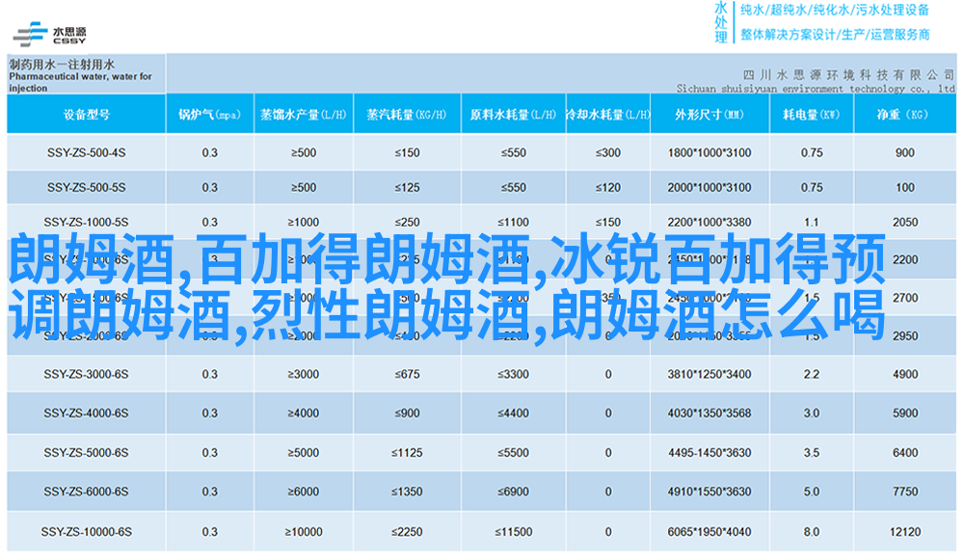Image resolution: width=964 pixels, height=560 pixels.
Task: Select the '≤11500' raw water value
Action: coord(514,532)
